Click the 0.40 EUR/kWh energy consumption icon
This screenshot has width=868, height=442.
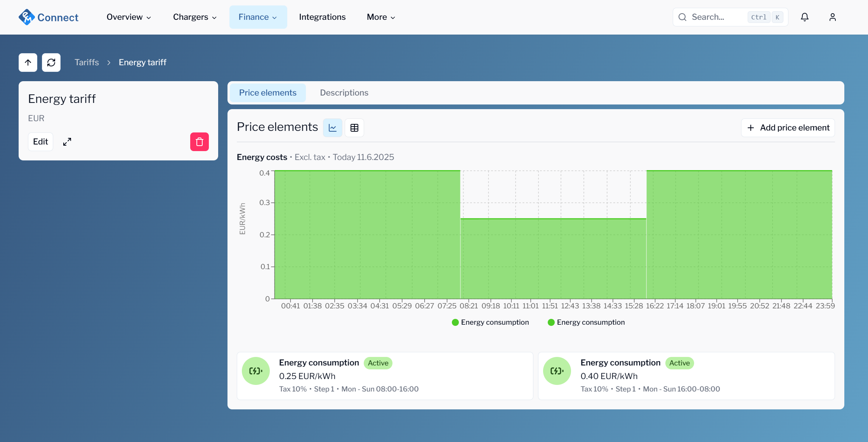tap(557, 371)
